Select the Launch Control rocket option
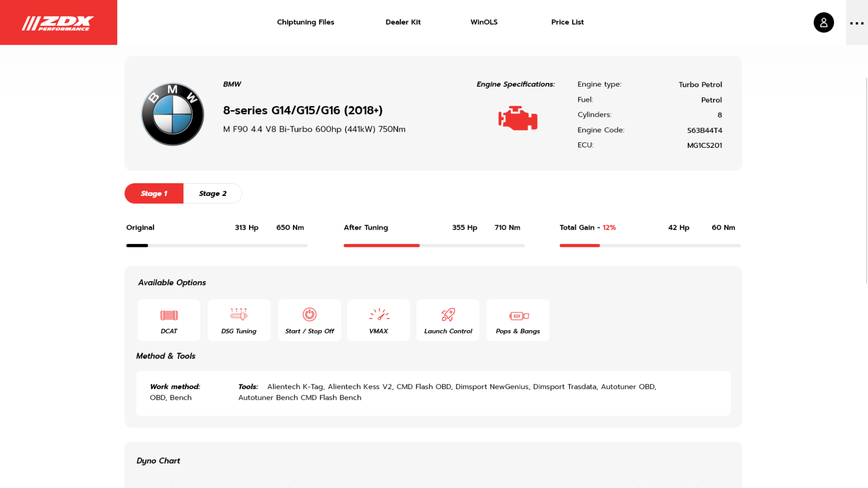This screenshot has width=868, height=488. point(448,320)
